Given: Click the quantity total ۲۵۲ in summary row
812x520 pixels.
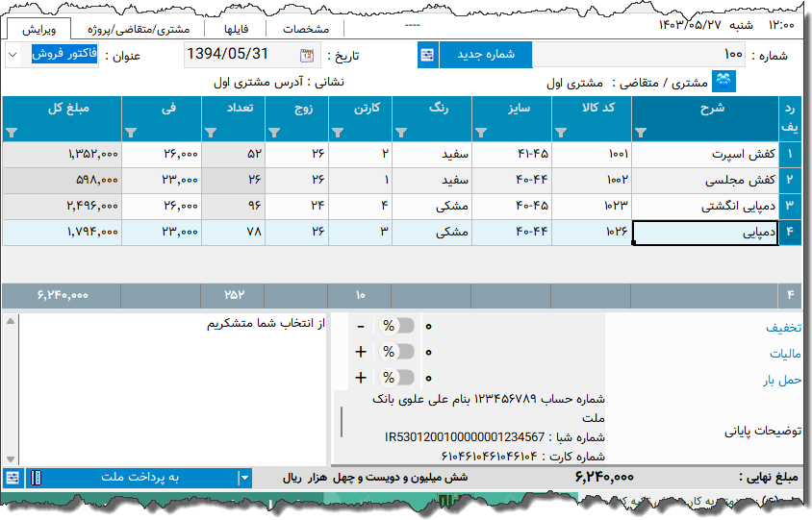Looking at the screenshot, I should 234,295.
